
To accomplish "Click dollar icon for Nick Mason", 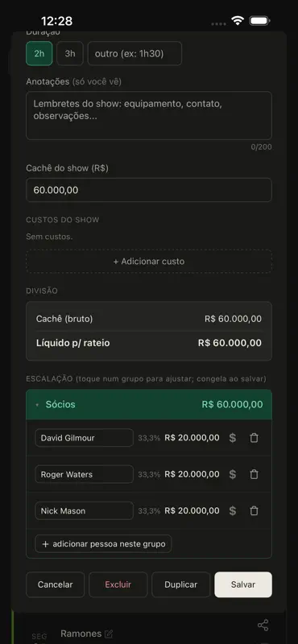I will pyautogui.click(x=233, y=511).
